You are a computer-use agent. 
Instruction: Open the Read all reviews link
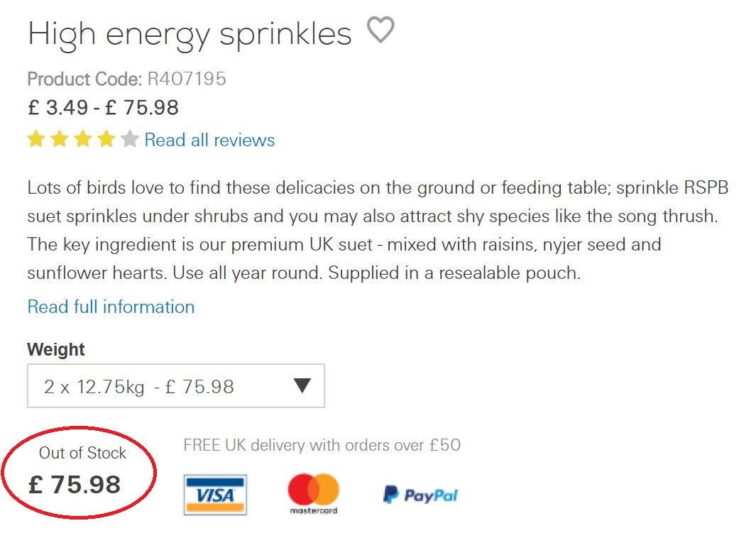209,140
